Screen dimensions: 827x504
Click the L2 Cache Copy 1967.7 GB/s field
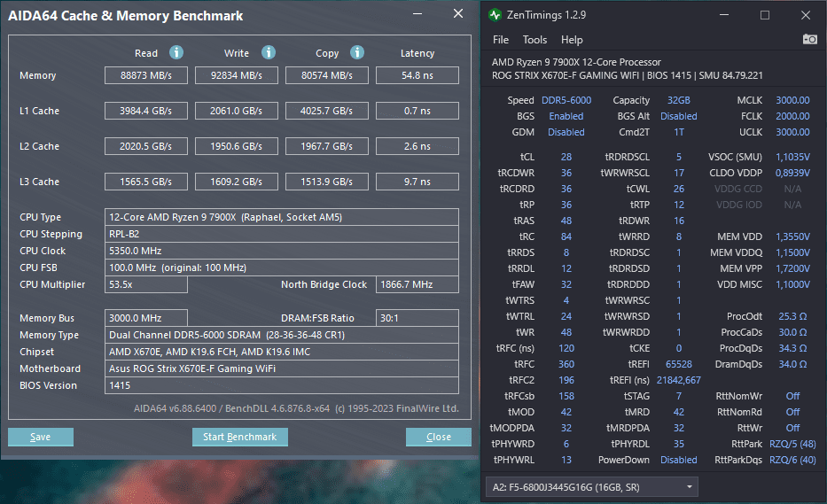[327, 146]
